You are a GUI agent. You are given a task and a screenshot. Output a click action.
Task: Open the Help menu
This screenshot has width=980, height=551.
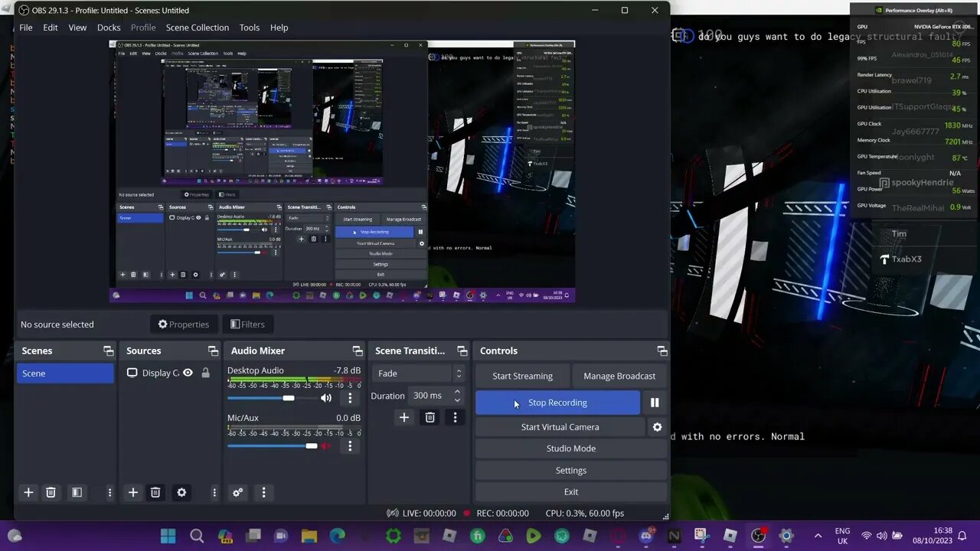(279, 28)
